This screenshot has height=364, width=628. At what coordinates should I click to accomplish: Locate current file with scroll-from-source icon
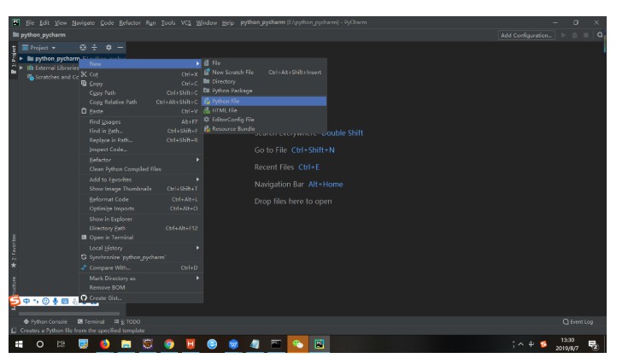pyautogui.click(x=83, y=47)
